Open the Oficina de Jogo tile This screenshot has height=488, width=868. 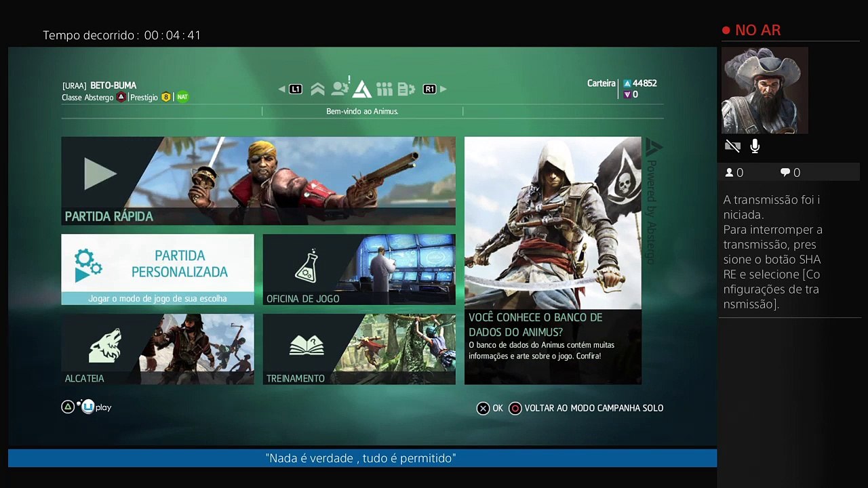click(359, 269)
